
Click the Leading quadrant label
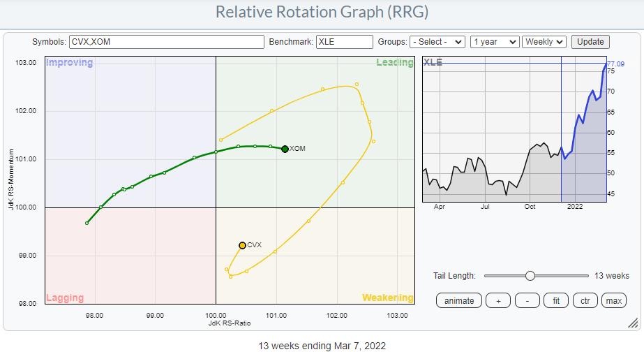395,63
